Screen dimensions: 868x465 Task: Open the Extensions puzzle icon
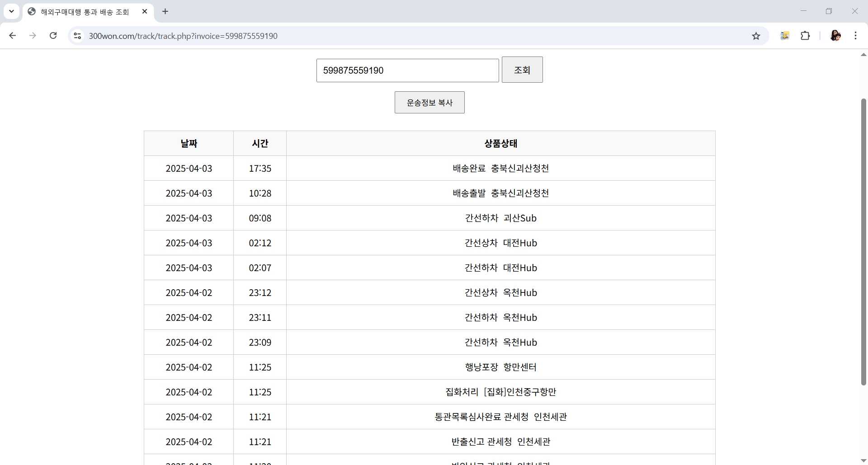[805, 36]
